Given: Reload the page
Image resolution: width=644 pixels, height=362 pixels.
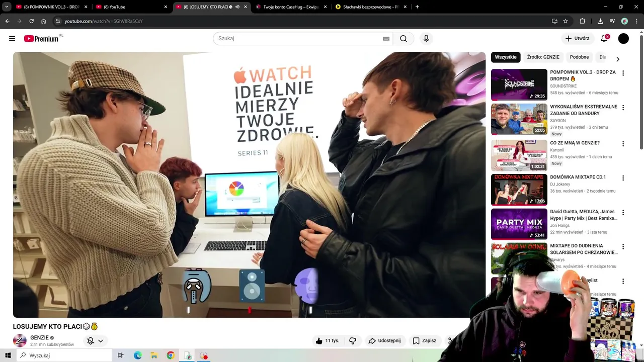Looking at the screenshot, I should pos(31,21).
